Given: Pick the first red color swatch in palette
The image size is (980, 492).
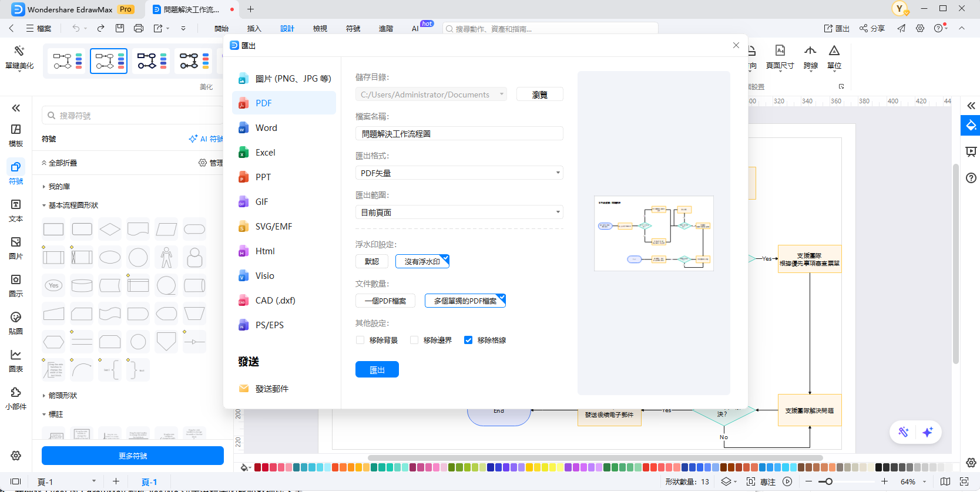Looking at the screenshot, I should coord(257,467).
